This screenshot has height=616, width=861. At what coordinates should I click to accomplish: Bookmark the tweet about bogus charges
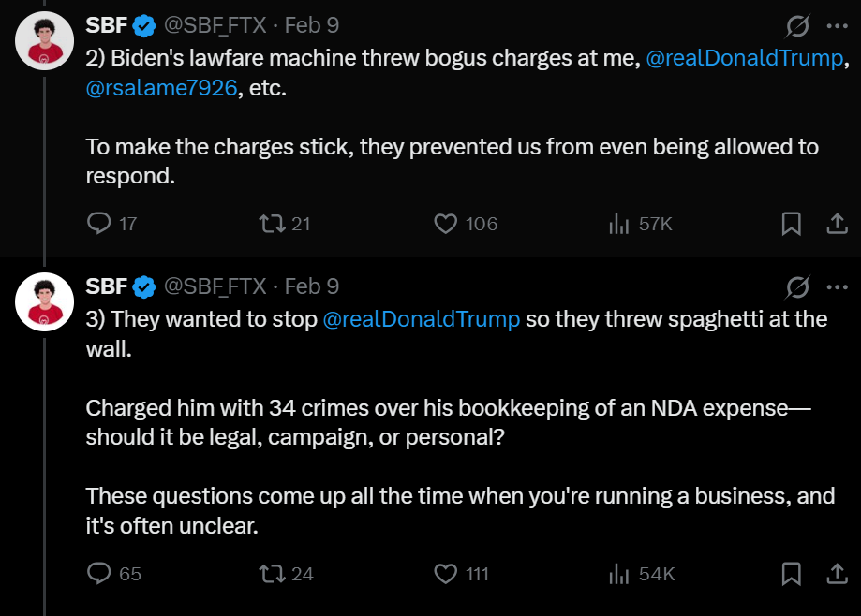[791, 224]
